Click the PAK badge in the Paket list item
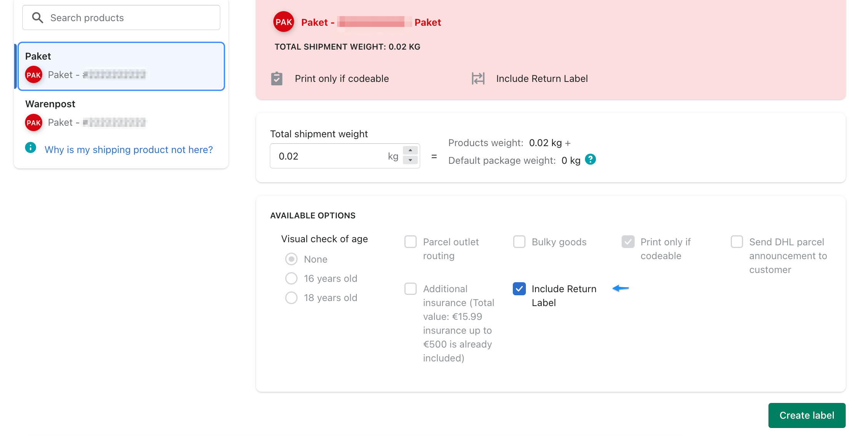868x436 pixels. tap(34, 75)
